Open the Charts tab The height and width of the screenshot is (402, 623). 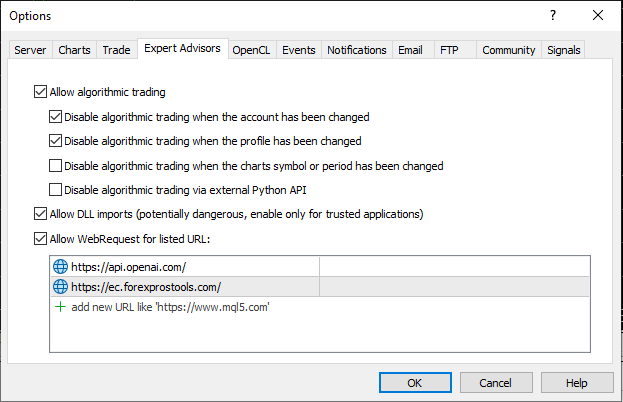click(x=74, y=50)
